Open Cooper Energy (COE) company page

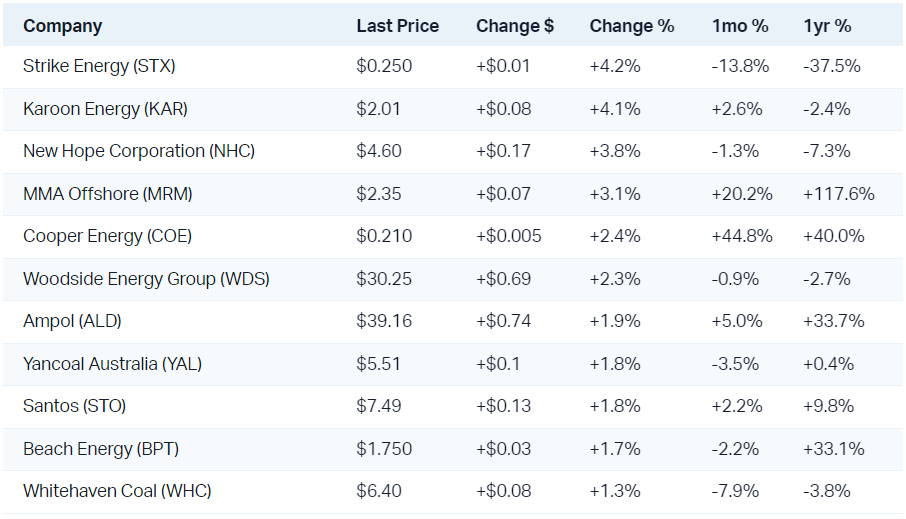[107, 236]
